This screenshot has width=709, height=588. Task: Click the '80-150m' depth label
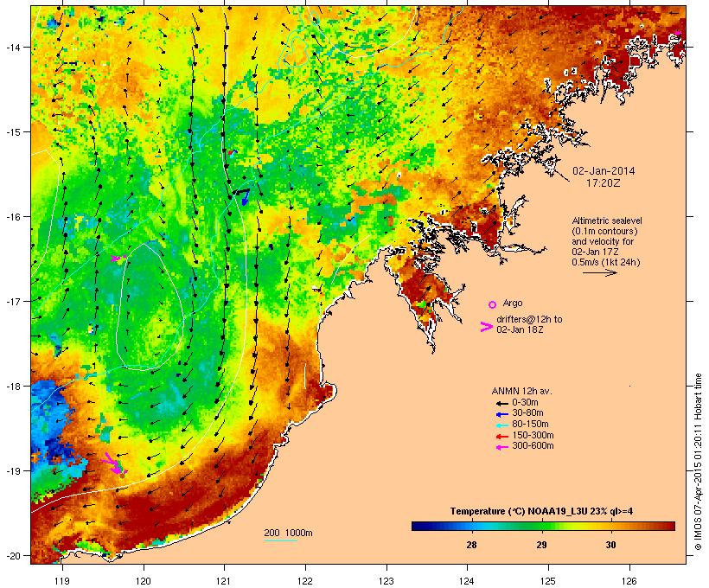click(530, 425)
